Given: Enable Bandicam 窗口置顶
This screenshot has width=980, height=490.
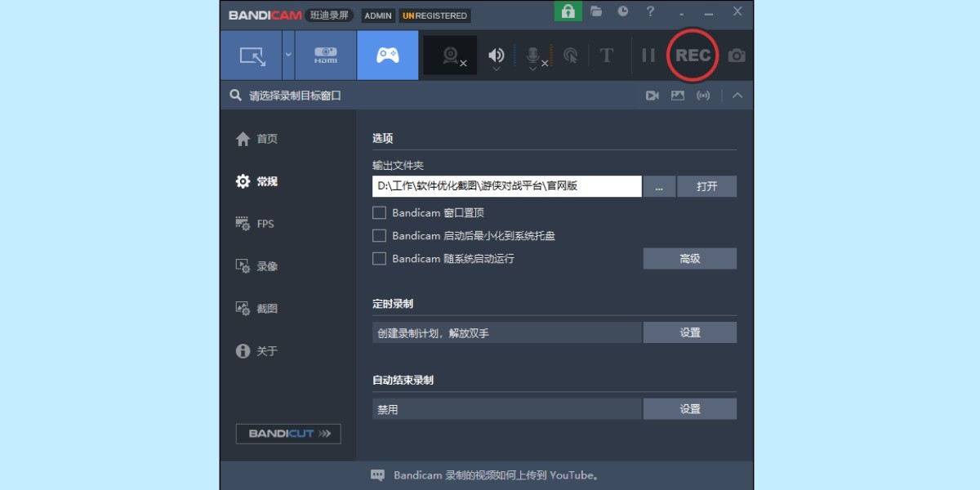Looking at the screenshot, I should tap(379, 212).
